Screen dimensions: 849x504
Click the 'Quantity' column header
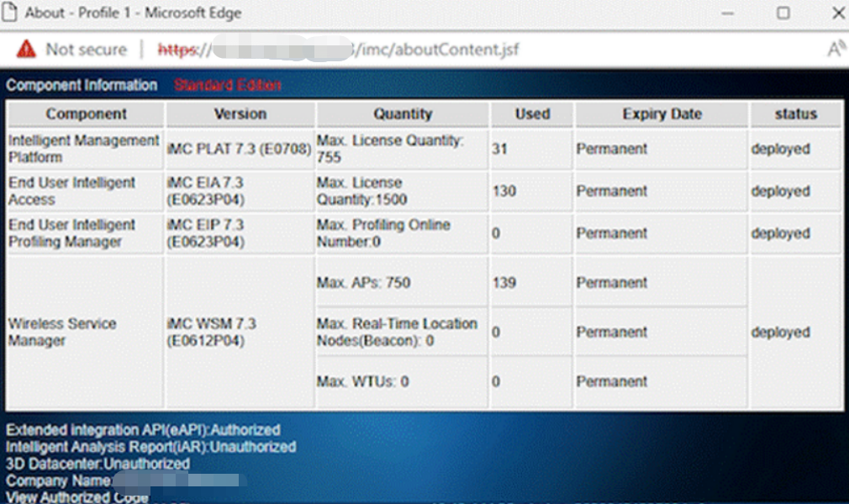(403, 113)
